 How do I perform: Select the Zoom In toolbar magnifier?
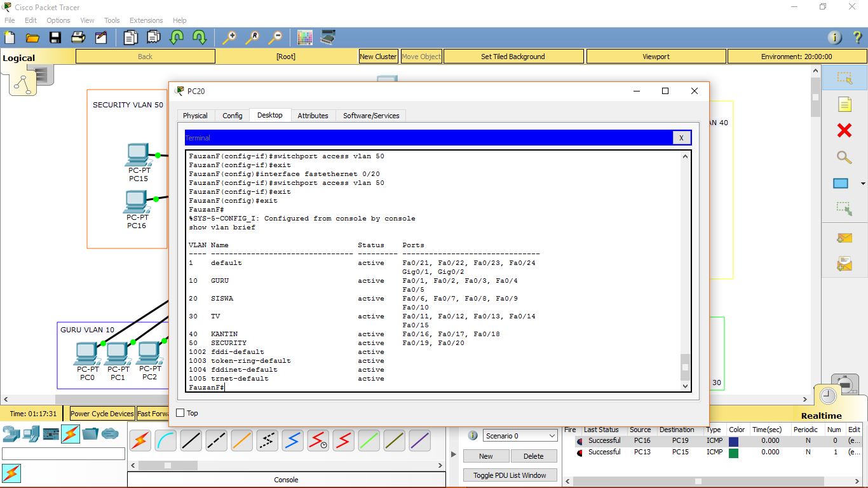(229, 37)
